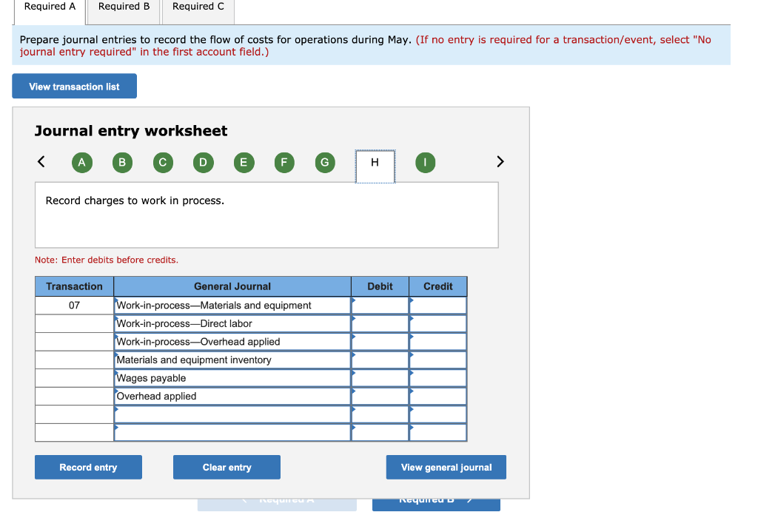Select transaction A in the journal worksheet
Viewport: 758px width, 532px height.
pyautogui.click(x=81, y=162)
